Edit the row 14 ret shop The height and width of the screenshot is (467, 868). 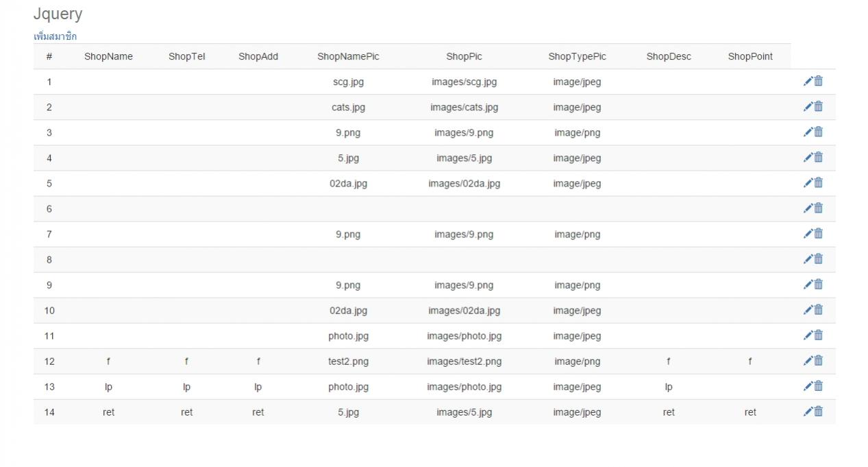point(808,411)
